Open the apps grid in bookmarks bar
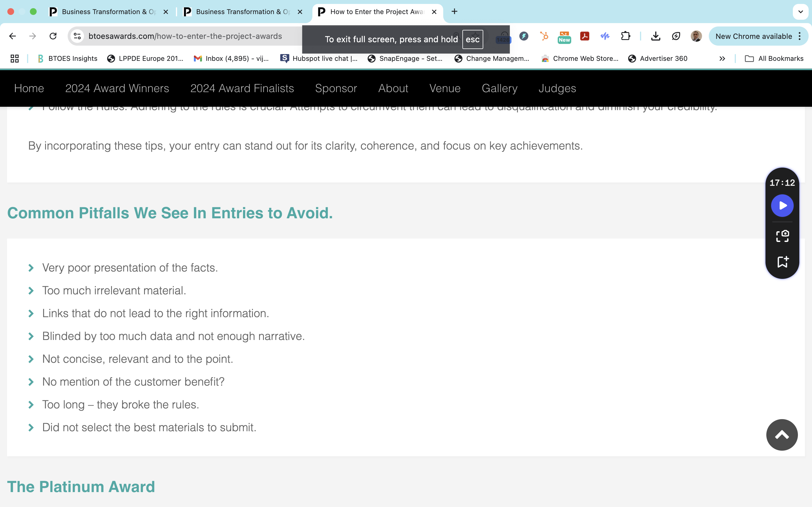Image resolution: width=812 pixels, height=507 pixels. pyautogui.click(x=14, y=59)
